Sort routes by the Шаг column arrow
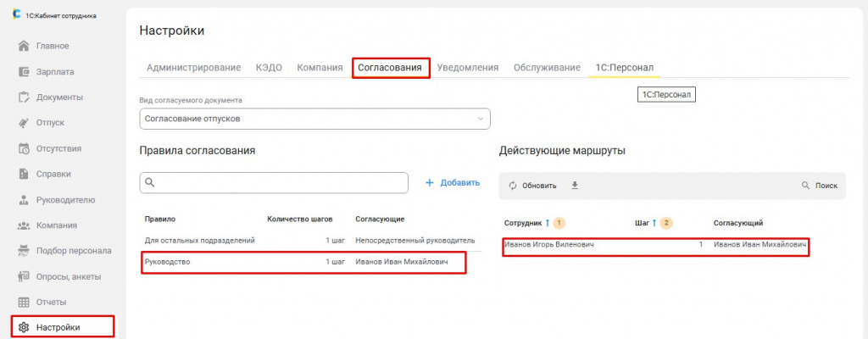The image size is (868, 339). click(655, 223)
